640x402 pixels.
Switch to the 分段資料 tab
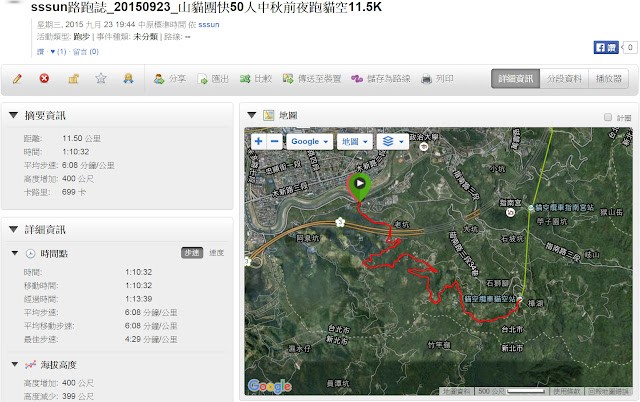pos(564,78)
